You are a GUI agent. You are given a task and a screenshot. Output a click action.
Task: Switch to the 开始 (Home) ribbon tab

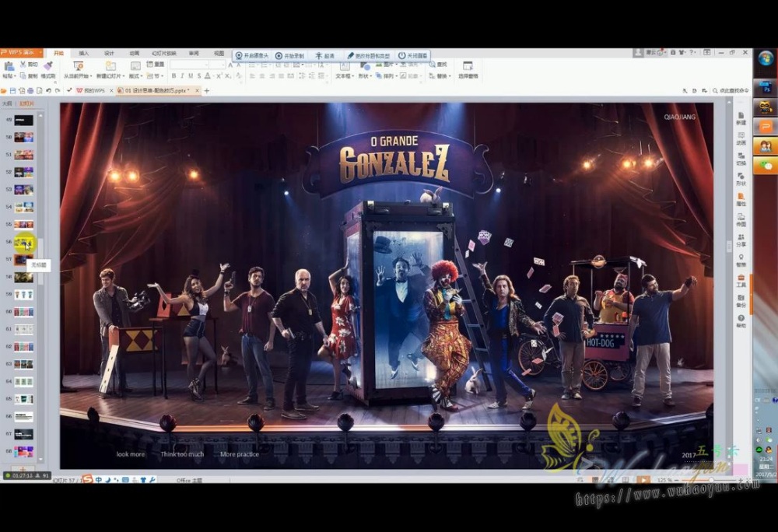pyautogui.click(x=58, y=53)
